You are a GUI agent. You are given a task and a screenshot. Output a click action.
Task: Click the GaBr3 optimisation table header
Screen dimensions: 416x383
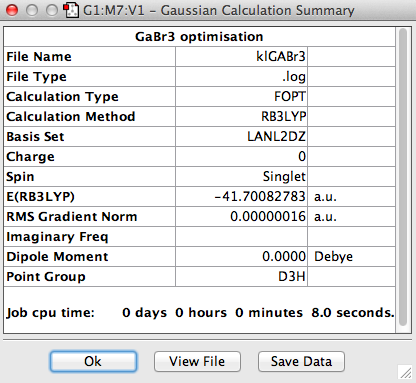pos(199,37)
